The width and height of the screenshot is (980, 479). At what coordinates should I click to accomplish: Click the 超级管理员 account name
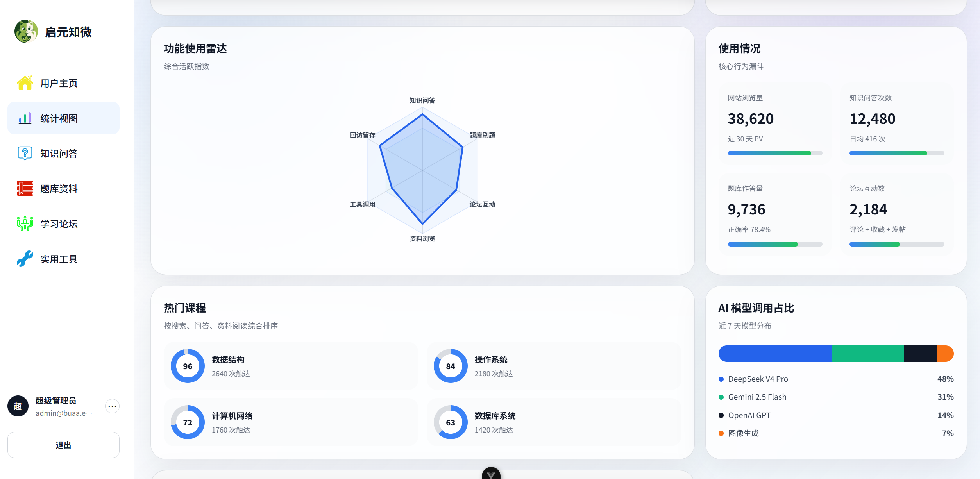pyautogui.click(x=56, y=400)
